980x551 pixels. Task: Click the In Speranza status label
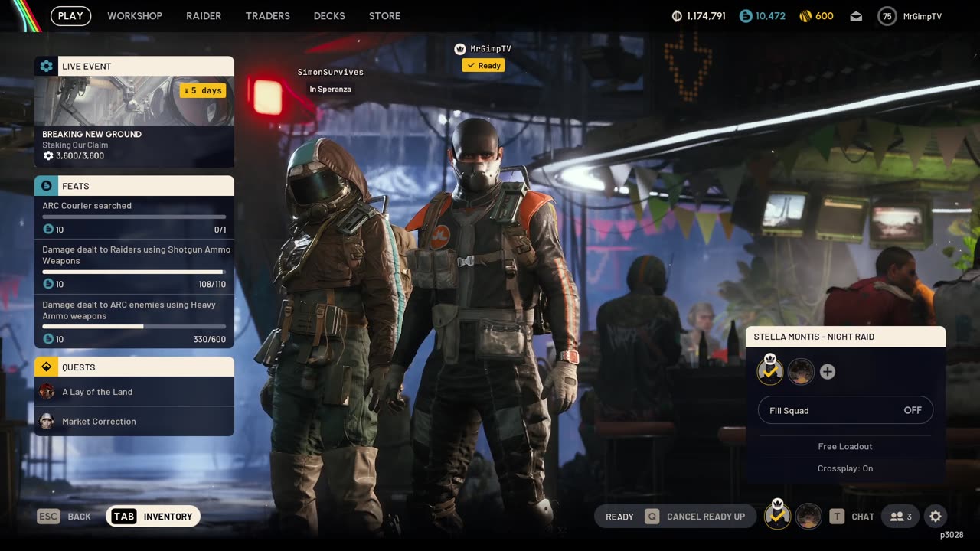click(331, 90)
